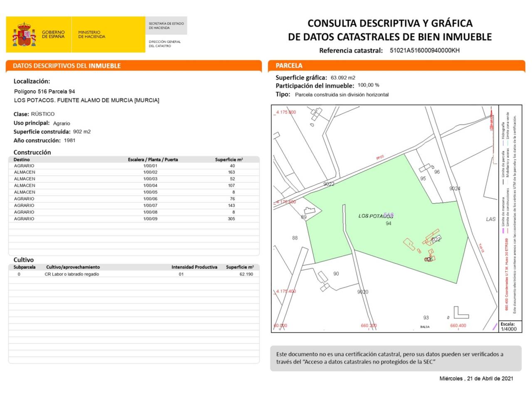Click the parcel label 9022 on the map
This screenshot has width=532, height=399.
[x=329, y=184]
